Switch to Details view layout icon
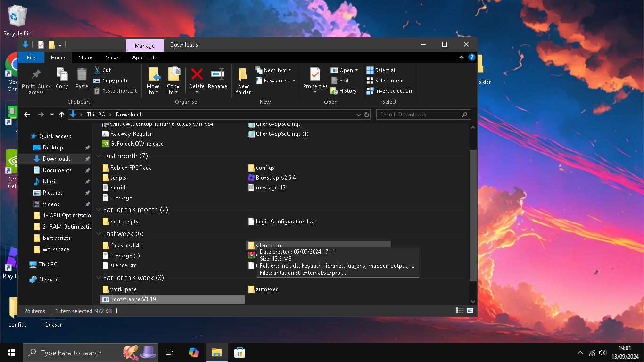The width and height of the screenshot is (644, 362). (460, 311)
